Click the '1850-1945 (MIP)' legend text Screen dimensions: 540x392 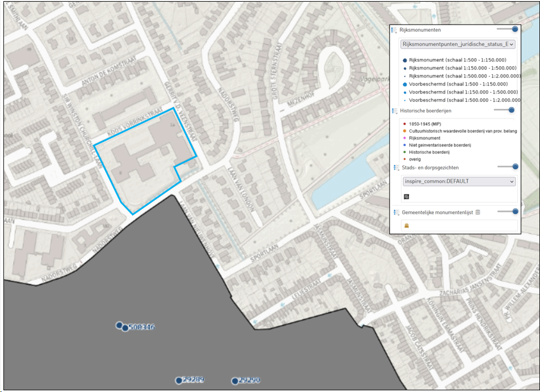point(425,124)
